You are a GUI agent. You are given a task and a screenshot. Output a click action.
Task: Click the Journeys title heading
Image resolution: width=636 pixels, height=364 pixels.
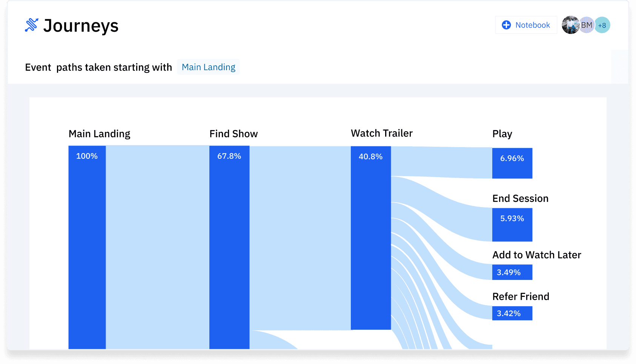pyautogui.click(x=81, y=25)
